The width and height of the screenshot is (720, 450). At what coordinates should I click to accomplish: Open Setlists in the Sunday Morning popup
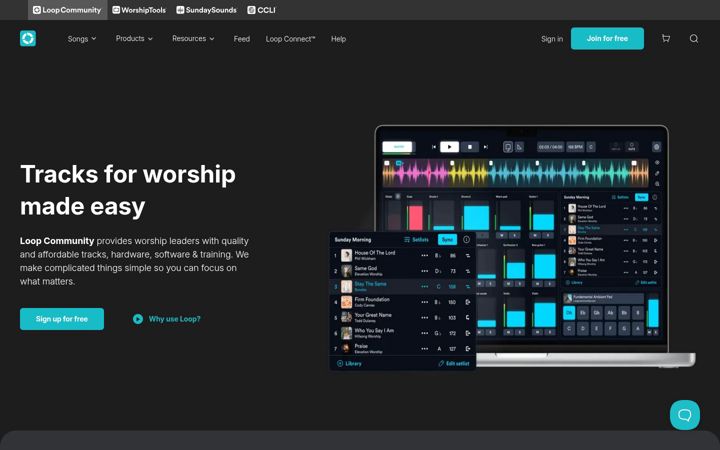click(416, 240)
